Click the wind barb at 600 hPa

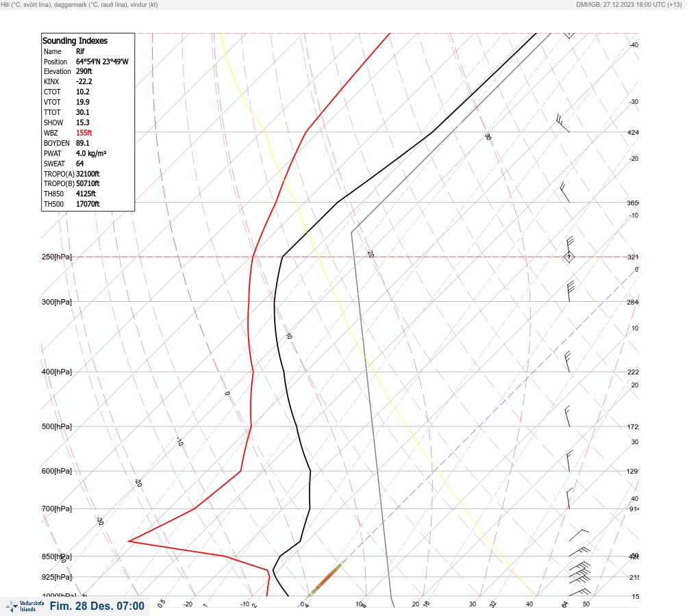(569, 461)
